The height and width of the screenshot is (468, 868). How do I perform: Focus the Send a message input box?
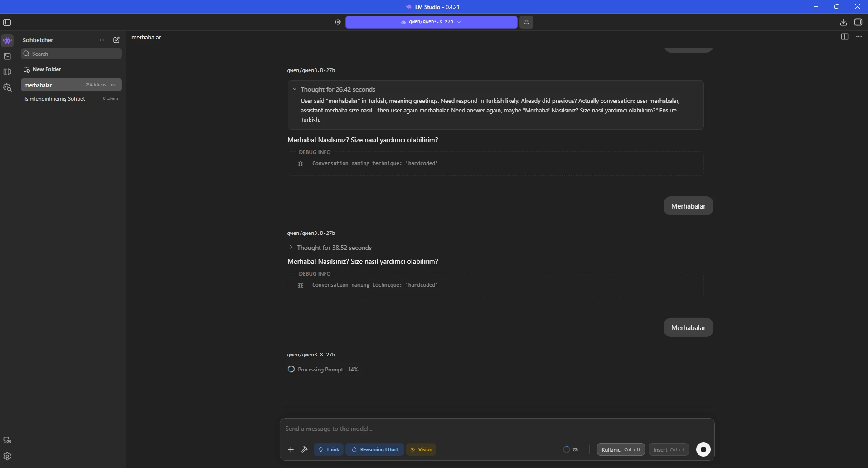point(497,429)
